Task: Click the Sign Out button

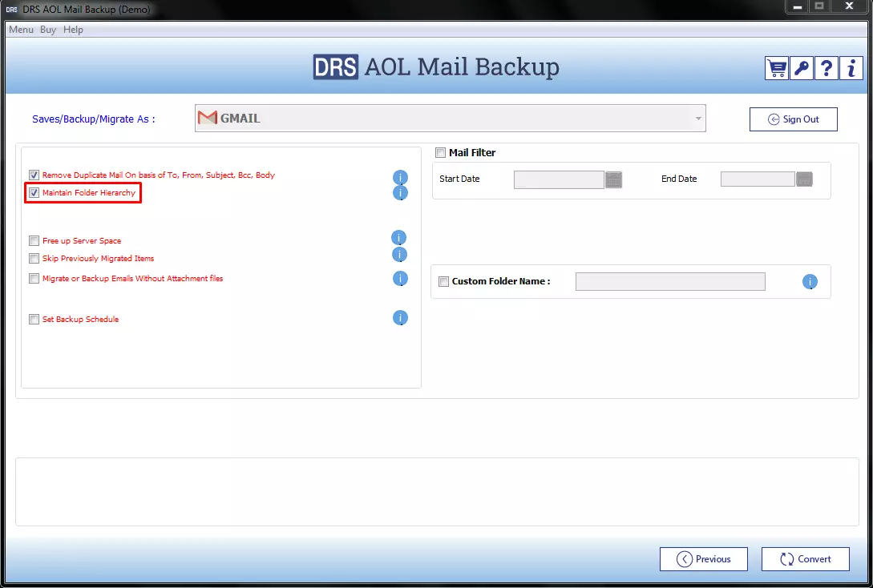Action: [x=794, y=119]
